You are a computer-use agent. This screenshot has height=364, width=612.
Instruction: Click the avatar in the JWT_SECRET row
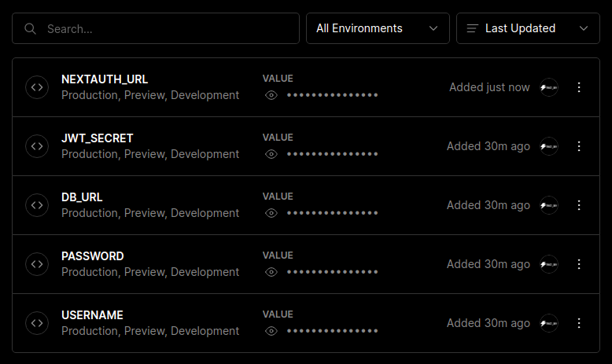[x=549, y=146]
